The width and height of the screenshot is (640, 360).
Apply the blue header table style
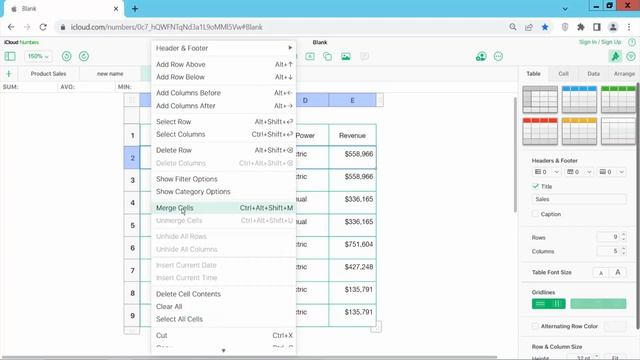pos(579,99)
